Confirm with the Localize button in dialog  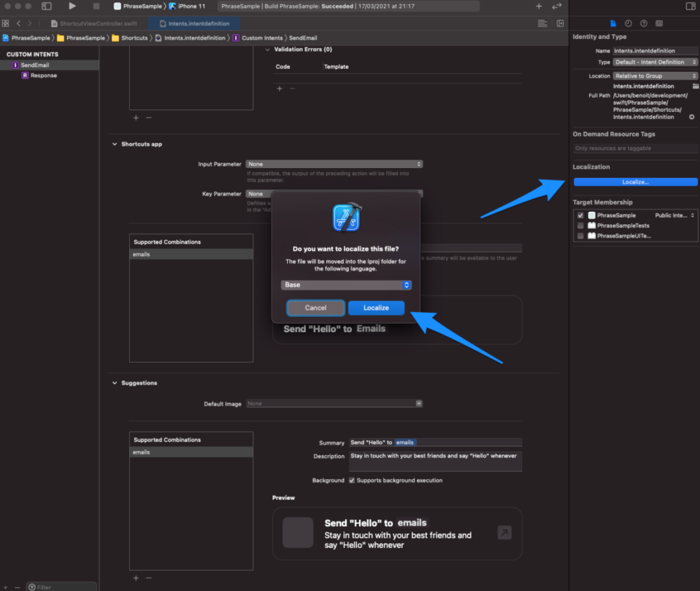point(377,307)
